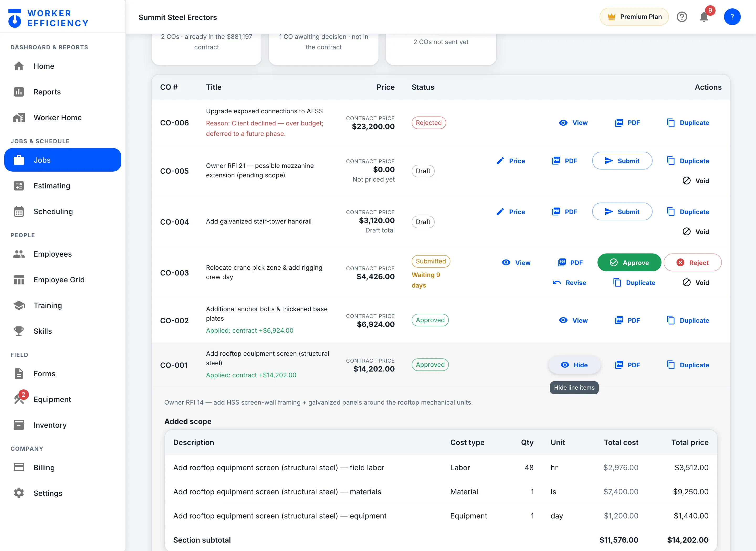Viewport: 756px width, 551px height.
Task: Open the blue user avatar menu
Action: [x=732, y=17]
